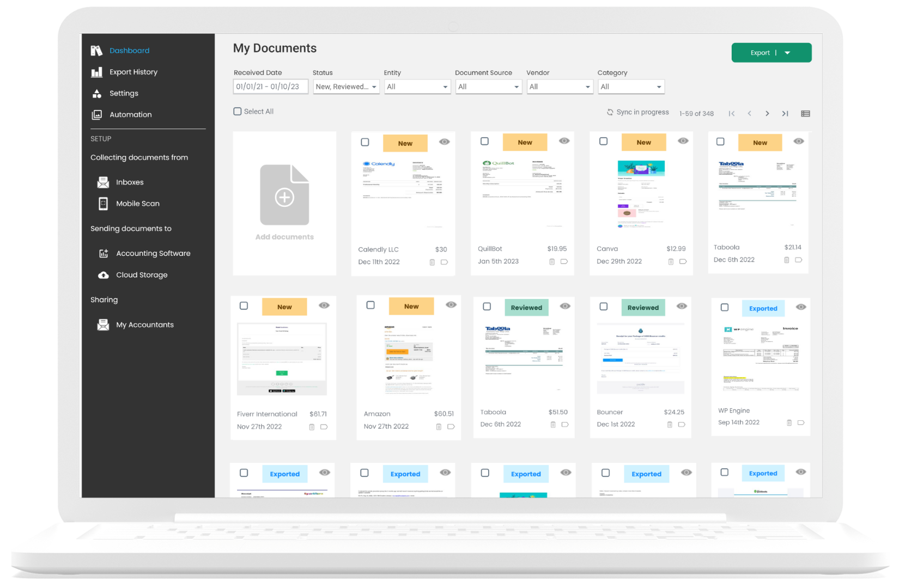The height and width of the screenshot is (588, 899).
Task: Open the Canva invoice thumbnail
Action: [x=641, y=194]
